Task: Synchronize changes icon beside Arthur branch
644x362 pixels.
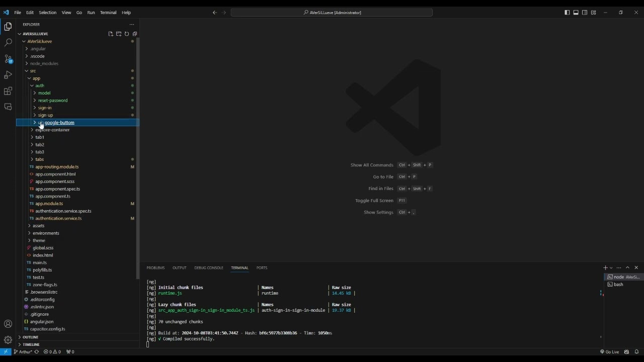Action: [x=36, y=352]
